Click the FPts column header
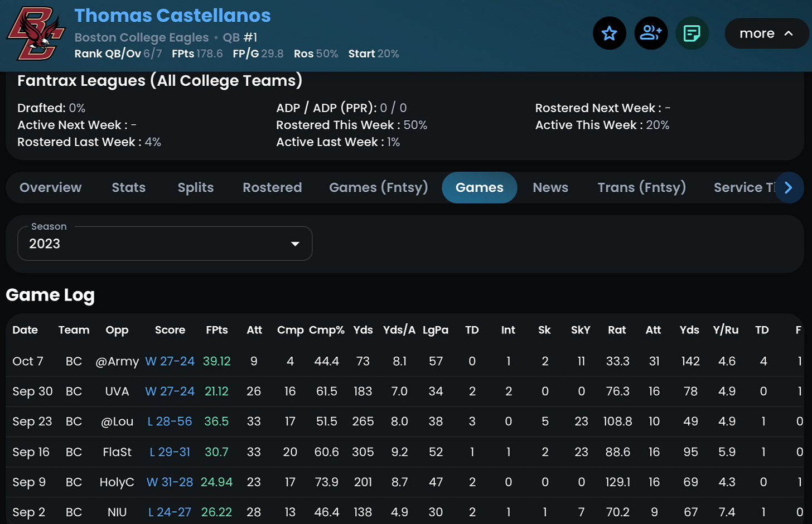812x524 pixels. [x=217, y=330]
